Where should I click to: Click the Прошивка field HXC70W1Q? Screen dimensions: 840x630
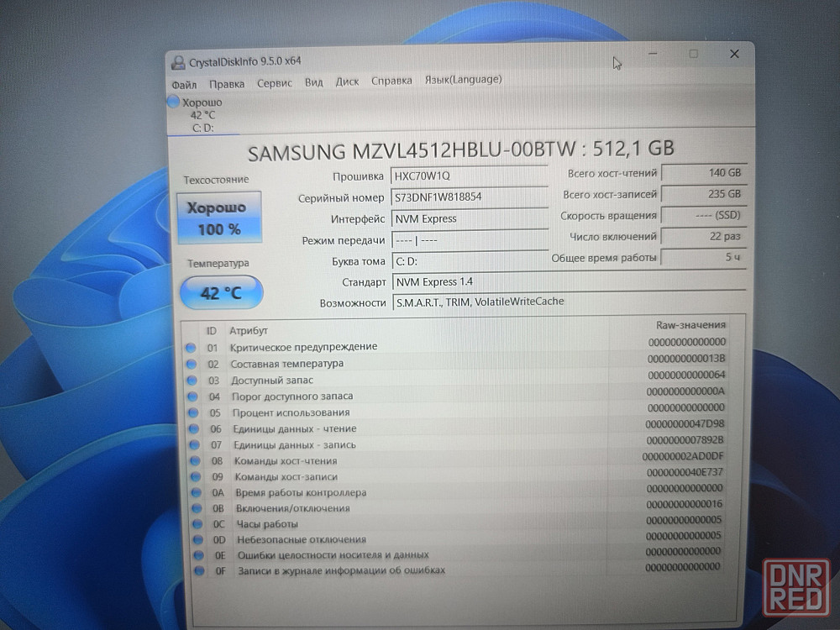(470, 176)
